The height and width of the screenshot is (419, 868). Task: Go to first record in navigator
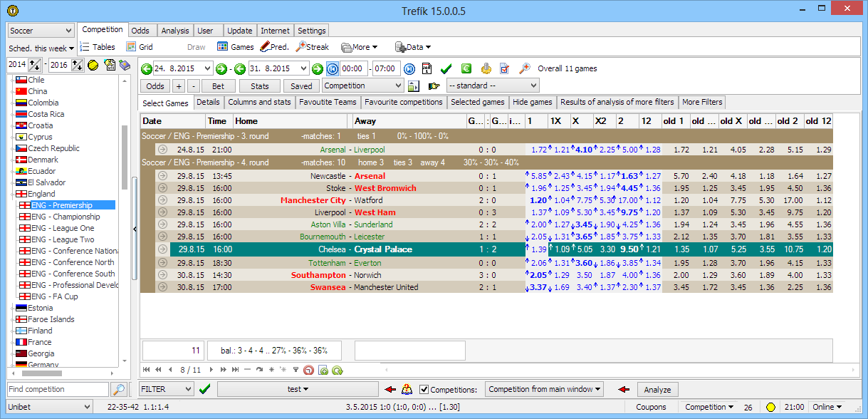(147, 370)
